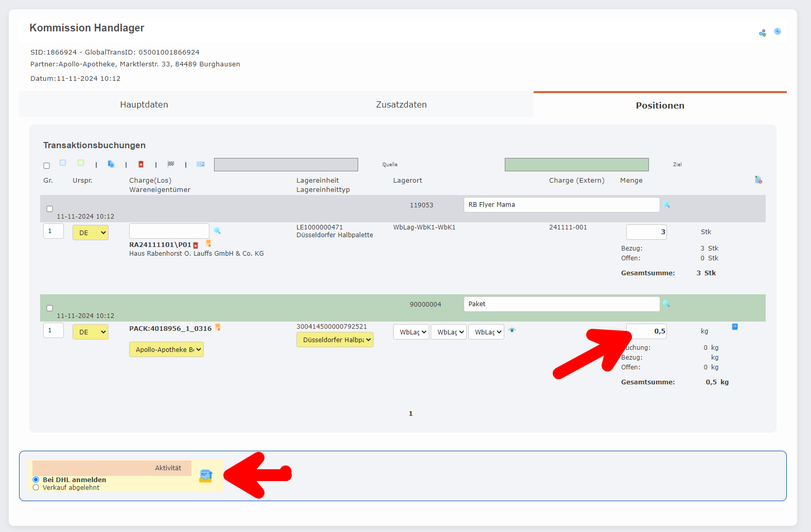The image size is (811, 532).
Task: Open certificate icon next to PACK:4018956_1_0316
Action: (218, 327)
